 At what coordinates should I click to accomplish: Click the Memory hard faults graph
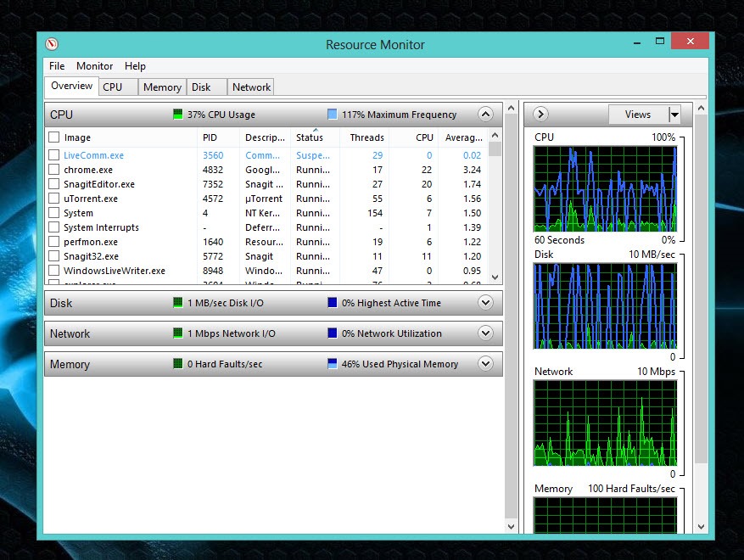pyautogui.click(x=605, y=515)
